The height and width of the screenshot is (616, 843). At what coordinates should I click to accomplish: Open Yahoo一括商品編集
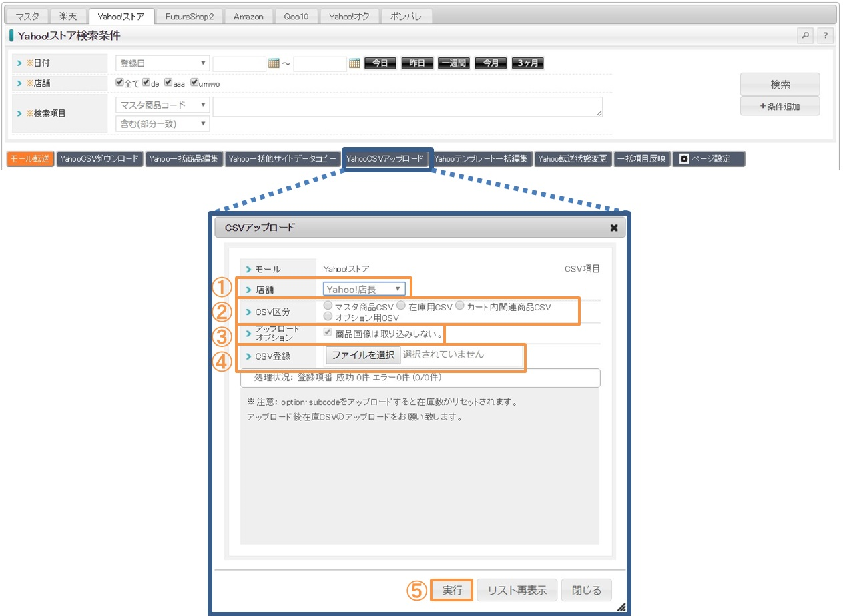point(184,159)
